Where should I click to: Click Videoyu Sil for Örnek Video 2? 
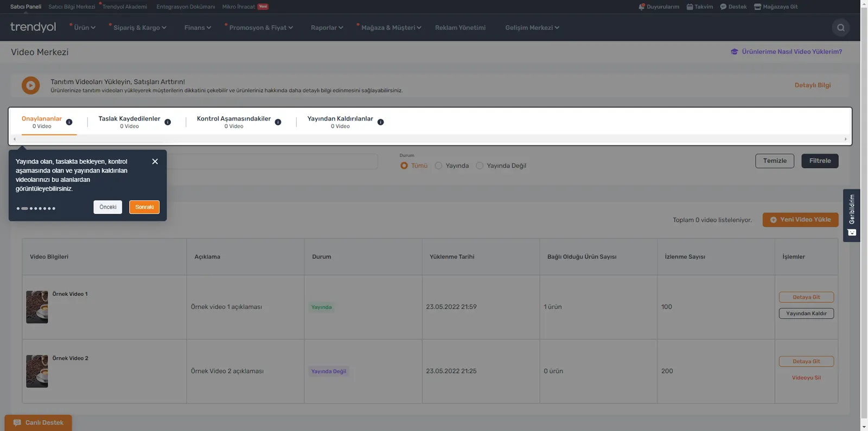click(806, 378)
